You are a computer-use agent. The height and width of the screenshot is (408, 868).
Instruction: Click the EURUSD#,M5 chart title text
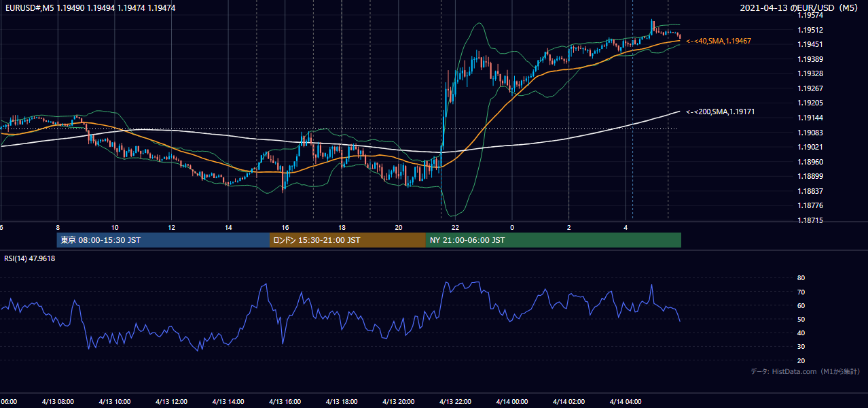(90, 7)
